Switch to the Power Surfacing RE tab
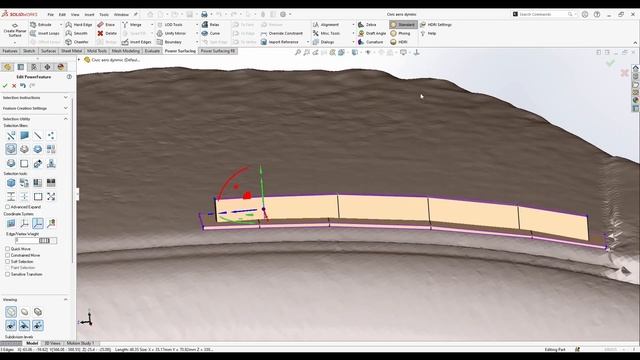640x360 pixels. (x=218, y=51)
